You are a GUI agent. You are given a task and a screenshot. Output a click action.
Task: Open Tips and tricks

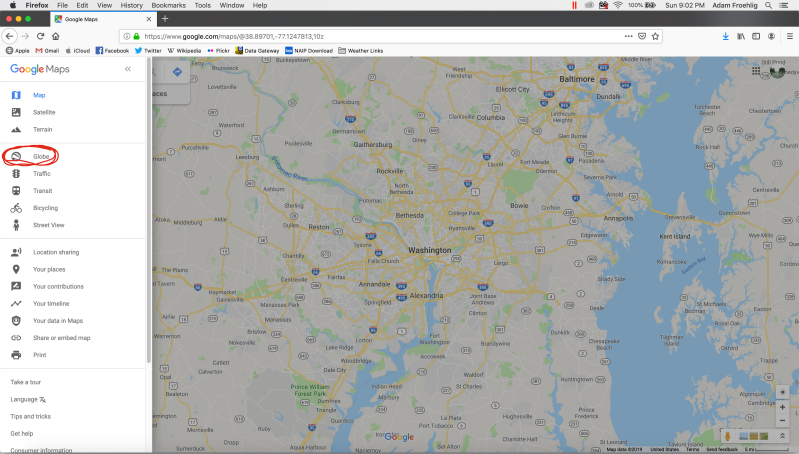click(31, 416)
